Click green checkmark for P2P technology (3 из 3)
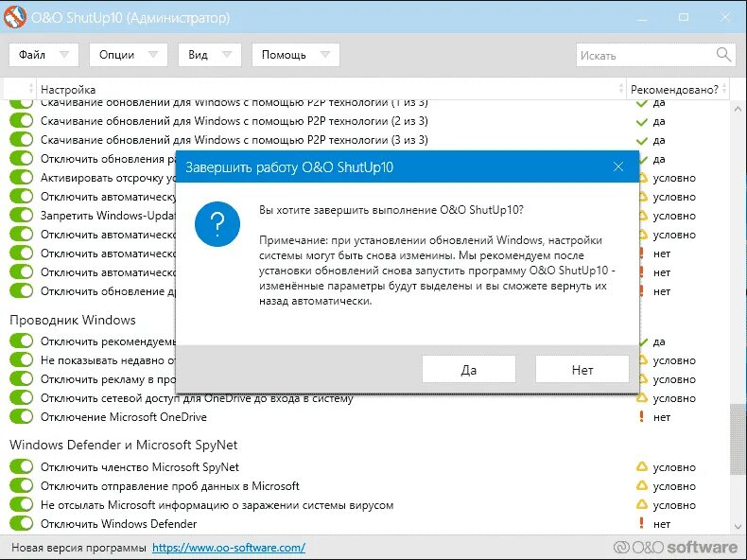The image size is (747, 560). [642, 141]
